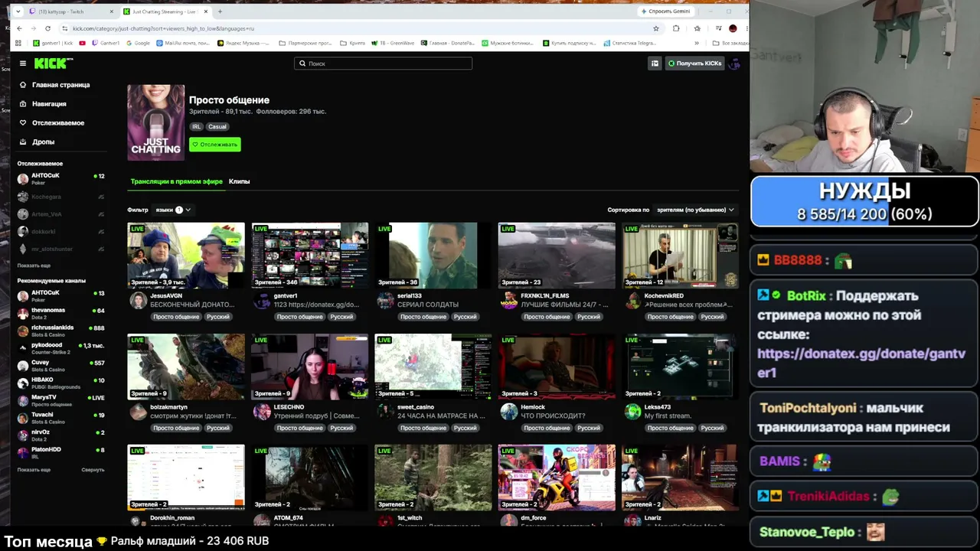Click Спросить Gemini button
The width and height of the screenshot is (980, 551).
tap(665, 11)
